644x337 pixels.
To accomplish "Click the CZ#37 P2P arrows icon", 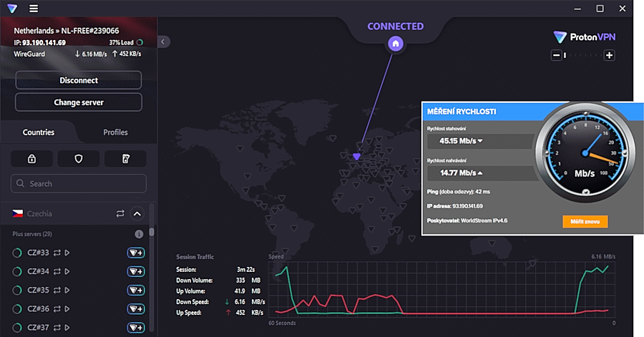I will coord(57,328).
